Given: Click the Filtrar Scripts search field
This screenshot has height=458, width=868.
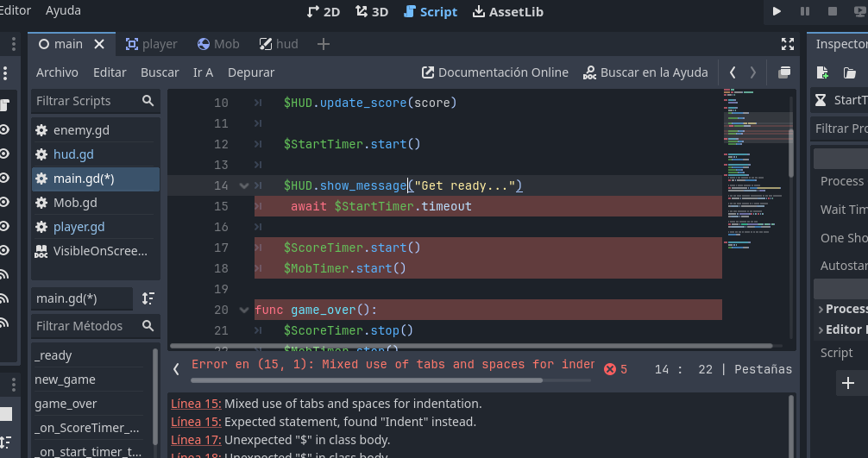Looking at the screenshot, I should 86,101.
